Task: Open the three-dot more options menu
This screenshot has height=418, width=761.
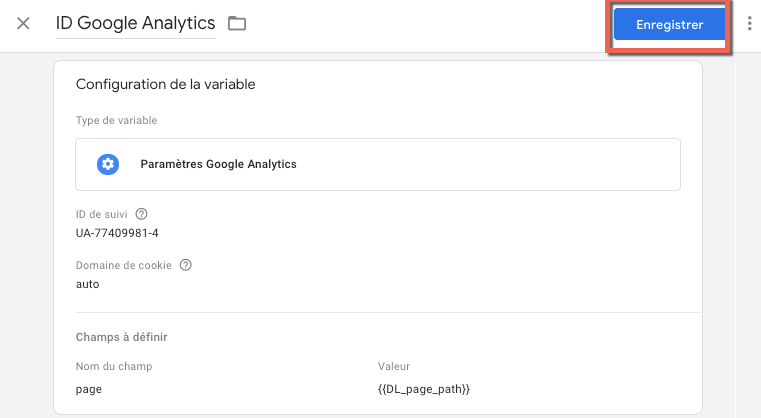Action: point(749,24)
